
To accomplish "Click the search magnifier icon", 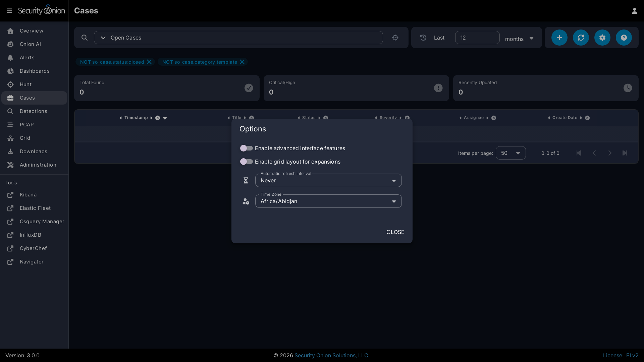I will 85,38.
